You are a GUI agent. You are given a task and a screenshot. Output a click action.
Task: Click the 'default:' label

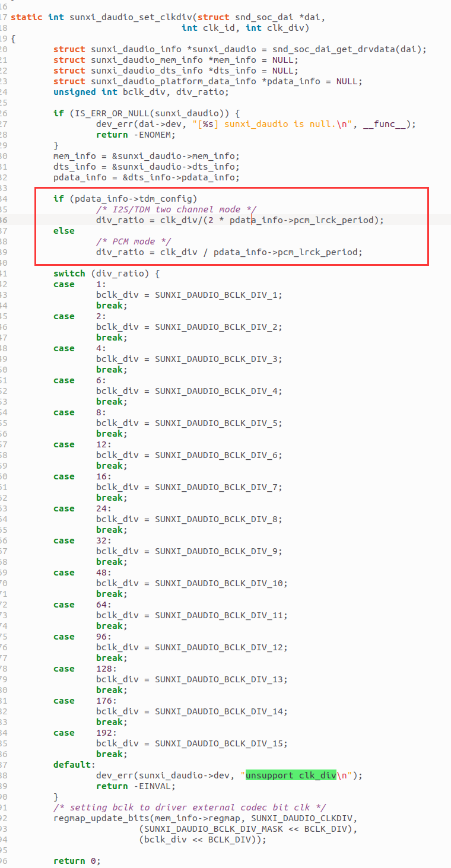(74, 765)
